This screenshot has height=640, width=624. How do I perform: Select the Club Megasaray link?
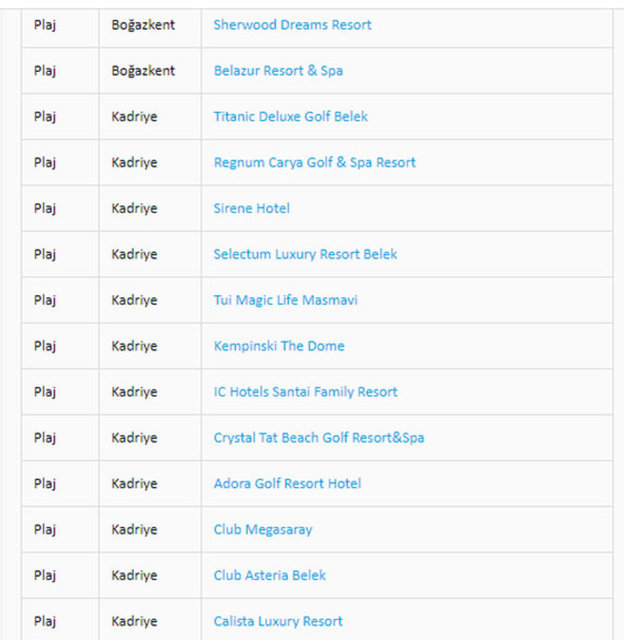pos(262,531)
